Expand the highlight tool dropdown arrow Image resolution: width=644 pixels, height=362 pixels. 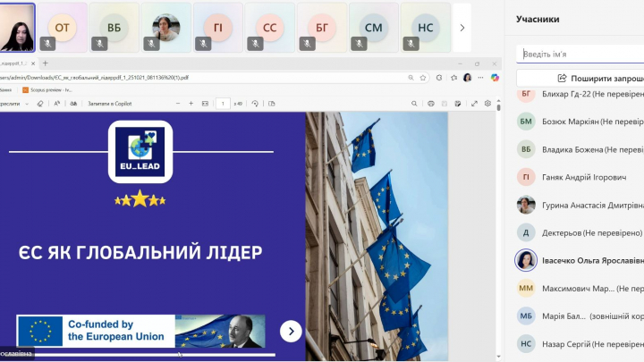(27, 104)
